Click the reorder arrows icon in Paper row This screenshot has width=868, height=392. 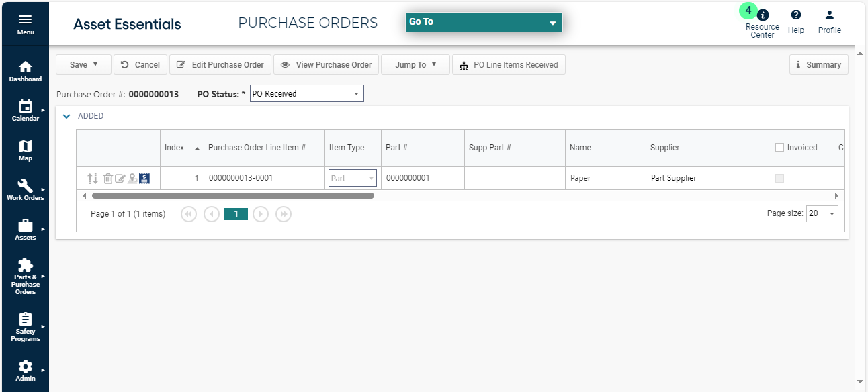[x=93, y=179]
